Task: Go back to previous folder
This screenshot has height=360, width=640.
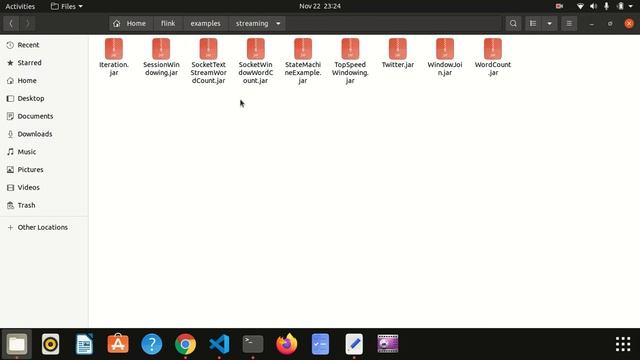Action: pyautogui.click(x=11, y=24)
